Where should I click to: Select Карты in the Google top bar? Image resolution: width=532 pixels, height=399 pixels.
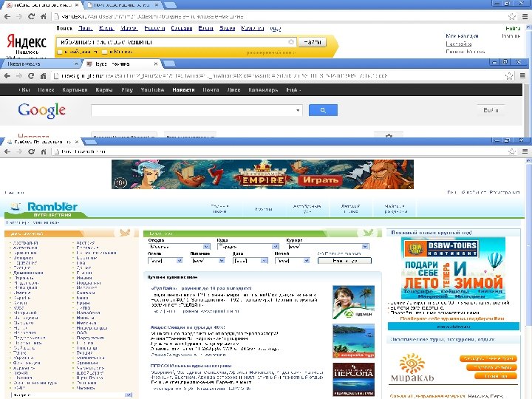tap(104, 90)
